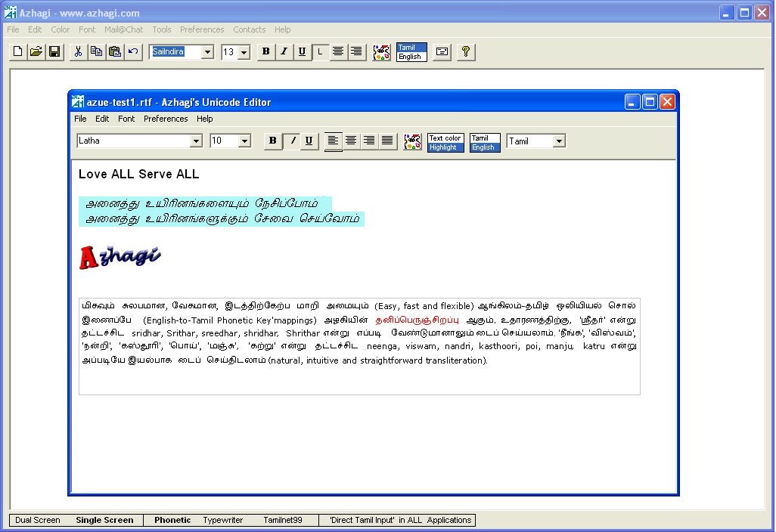Expand the font size 13 dropdown arrow
This screenshot has width=776, height=532.
tap(244, 52)
